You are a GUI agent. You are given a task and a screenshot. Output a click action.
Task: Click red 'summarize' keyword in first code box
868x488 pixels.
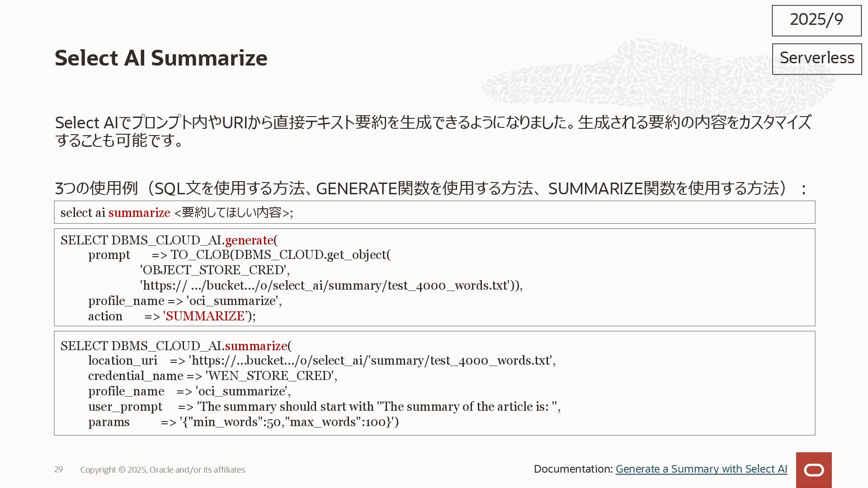coord(139,212)
